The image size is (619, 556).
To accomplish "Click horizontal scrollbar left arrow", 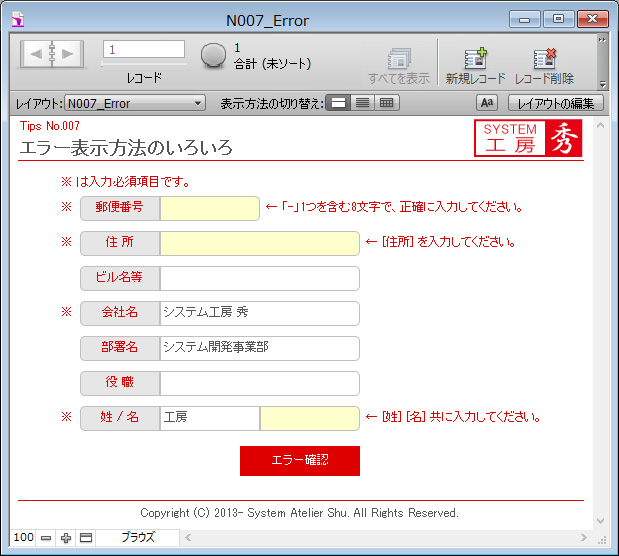I will point(188,537).
